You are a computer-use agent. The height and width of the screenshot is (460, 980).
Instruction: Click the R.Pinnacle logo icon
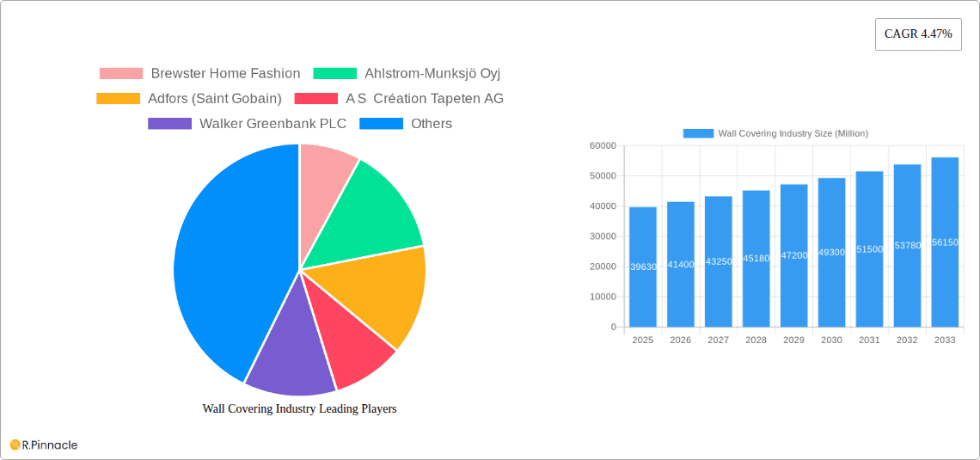(15, 445)
